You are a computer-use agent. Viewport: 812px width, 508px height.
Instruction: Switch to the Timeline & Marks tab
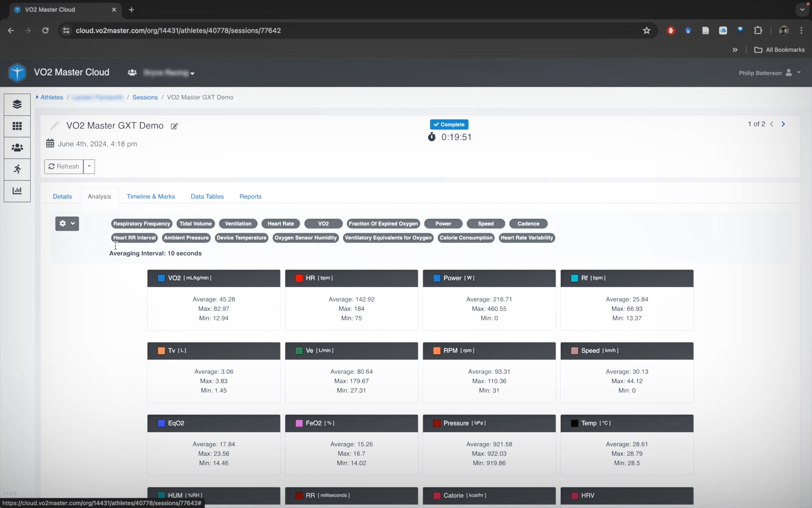coord(151,197)
